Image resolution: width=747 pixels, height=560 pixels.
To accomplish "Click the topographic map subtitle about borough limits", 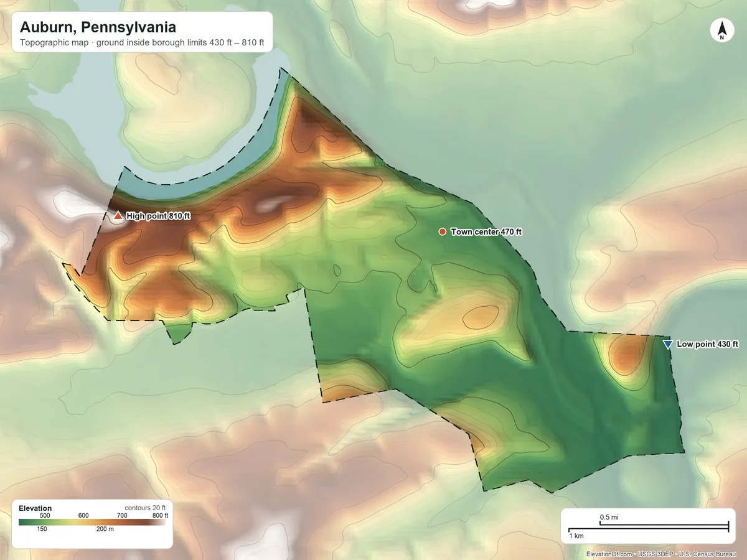I will click(142, 44).
